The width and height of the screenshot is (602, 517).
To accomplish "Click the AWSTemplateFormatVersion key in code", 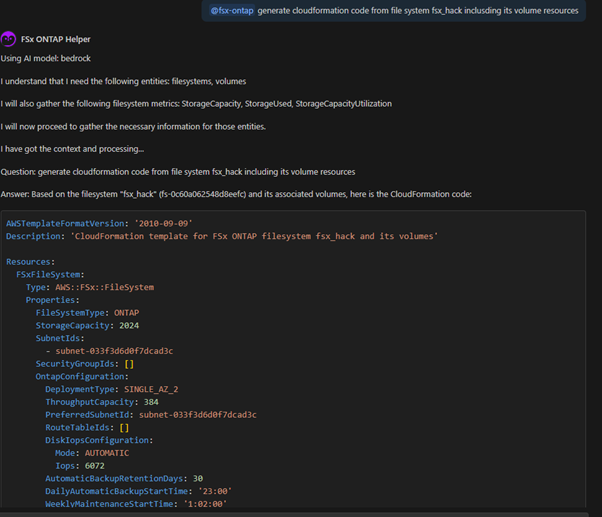I will (x=65, y=223).
